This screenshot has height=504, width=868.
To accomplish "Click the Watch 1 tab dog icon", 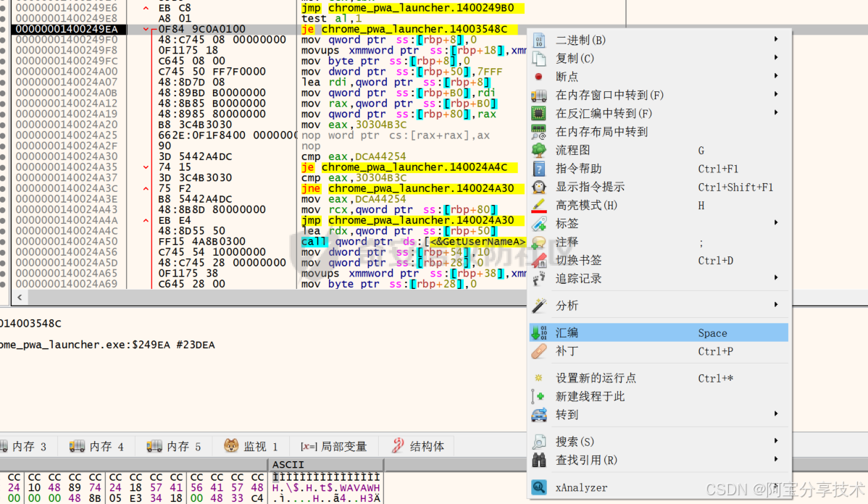I will (x=231, y=445).
